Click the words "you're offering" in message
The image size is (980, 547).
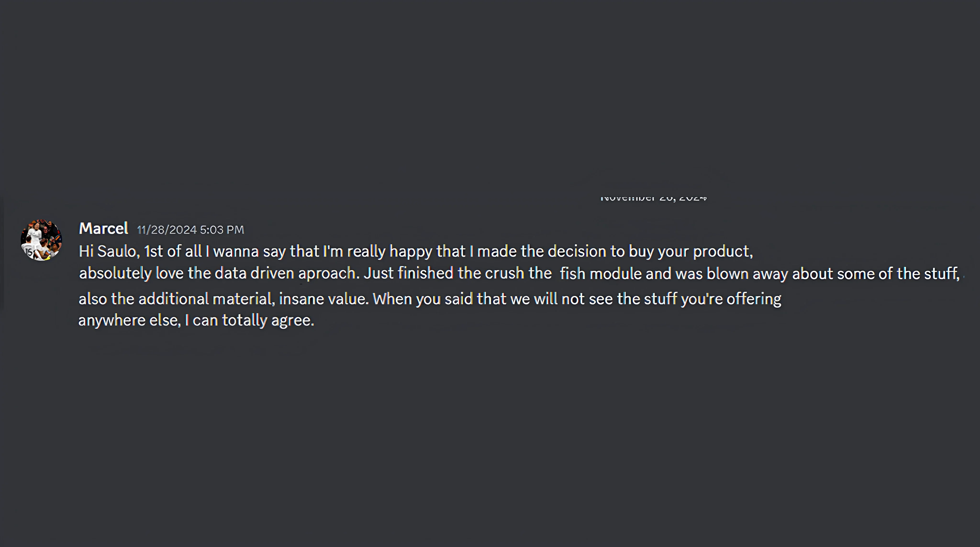[731, 299]
